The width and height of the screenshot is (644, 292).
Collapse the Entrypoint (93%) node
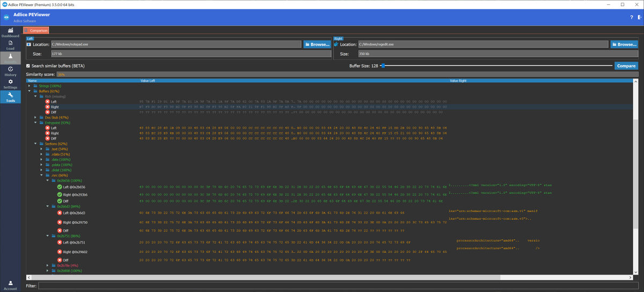tap(35, 123)
